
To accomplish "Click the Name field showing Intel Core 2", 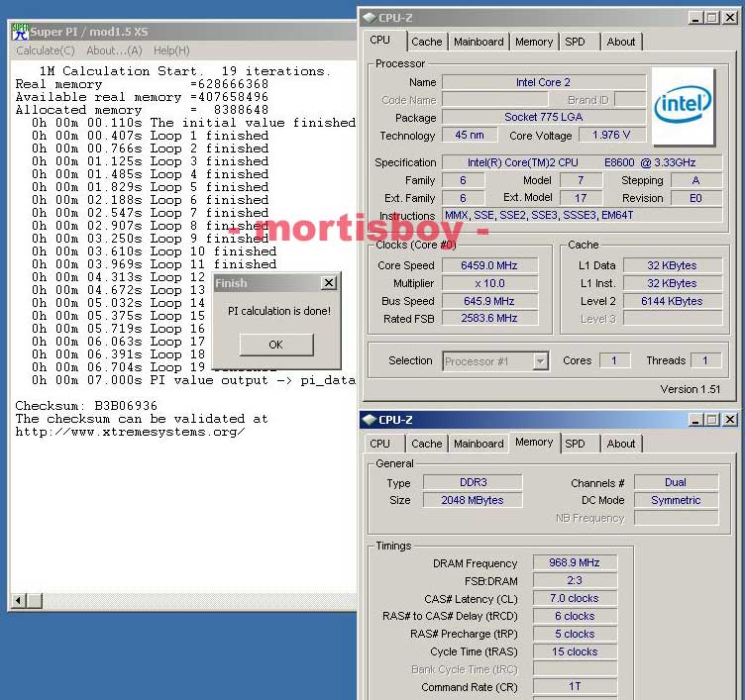I will (x=544, y=82).
